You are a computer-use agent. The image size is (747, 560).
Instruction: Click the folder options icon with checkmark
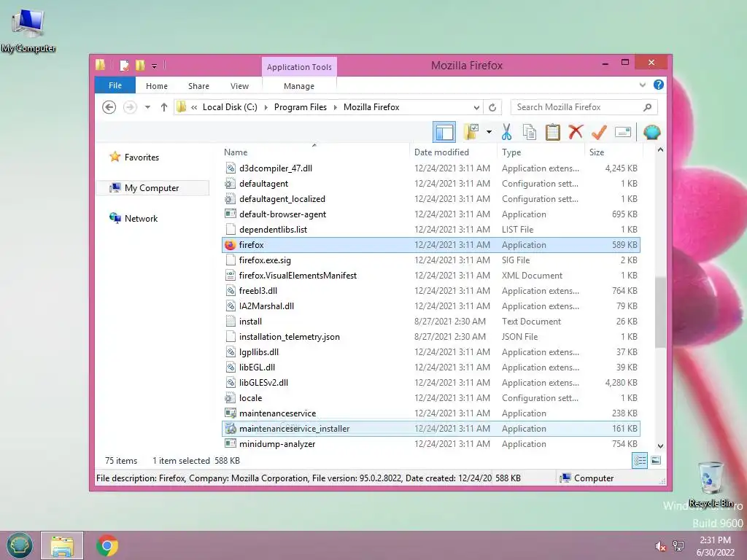click(471, 132)
